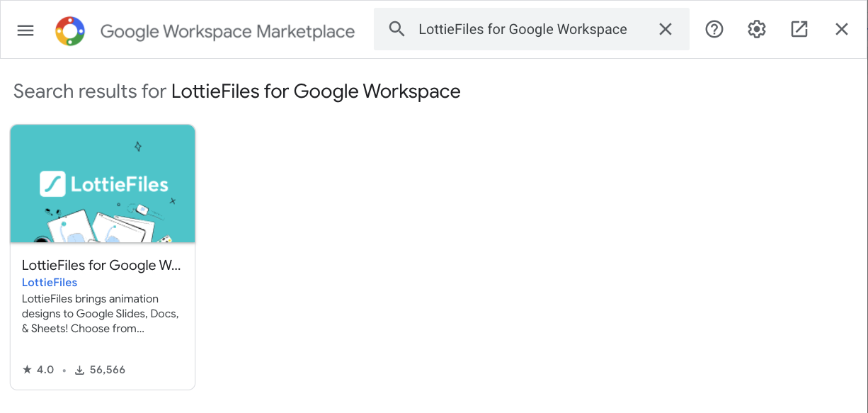868x413 pixels.
Task: Click the download count icon
Action: click(80, 370)
